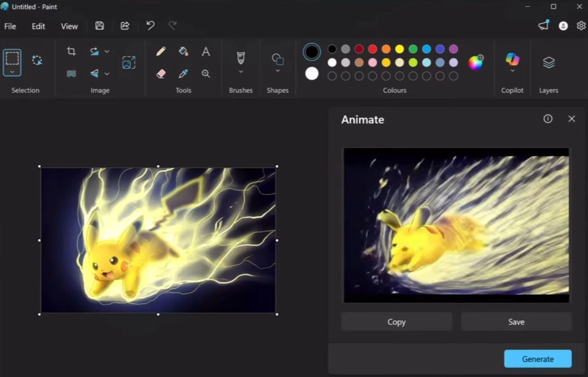Close the Animate panel

pos(571,119)
